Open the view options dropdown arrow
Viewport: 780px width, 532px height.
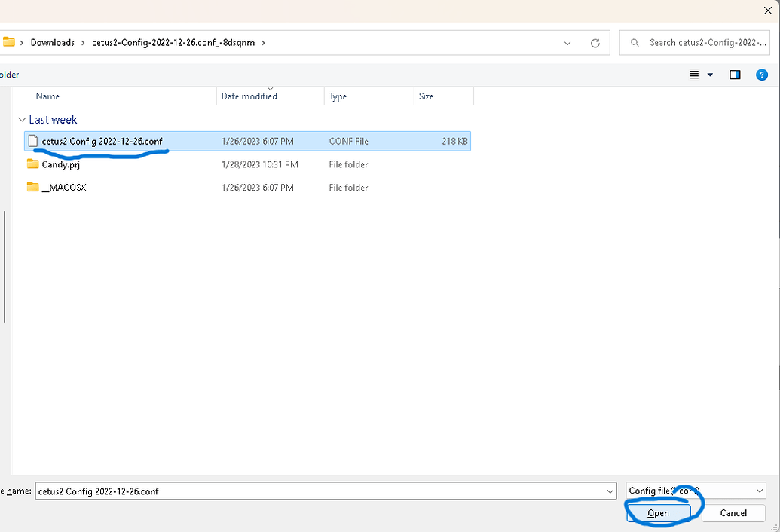pyautogui.click(x=710, y=75)
